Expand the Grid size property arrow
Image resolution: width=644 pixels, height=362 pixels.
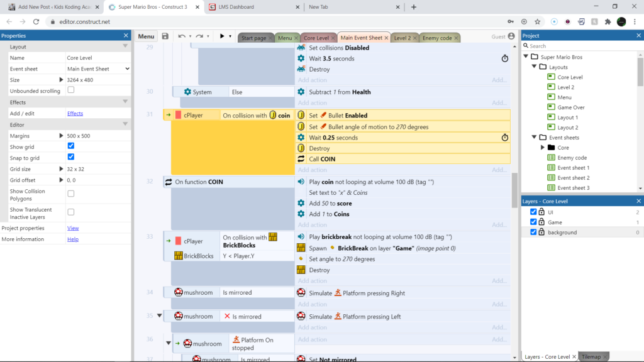click(x=61, y=168)
